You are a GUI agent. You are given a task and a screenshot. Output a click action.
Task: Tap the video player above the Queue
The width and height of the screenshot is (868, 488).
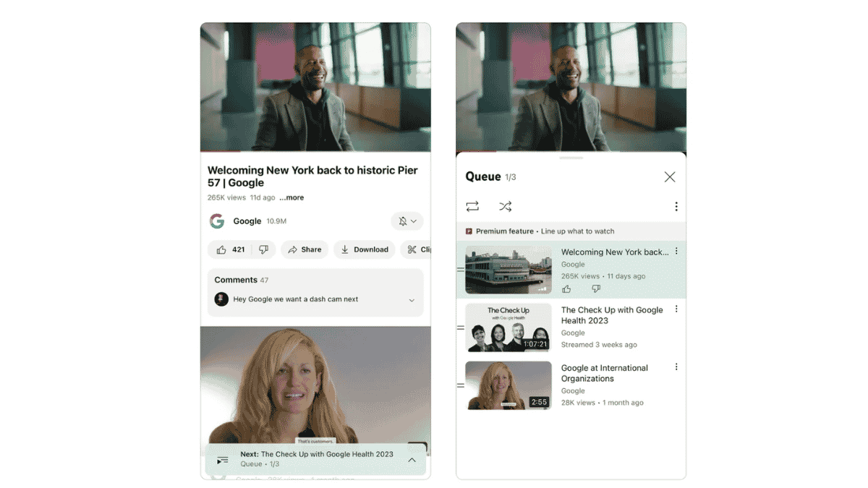pyautogui.click(x=571, y=87)
